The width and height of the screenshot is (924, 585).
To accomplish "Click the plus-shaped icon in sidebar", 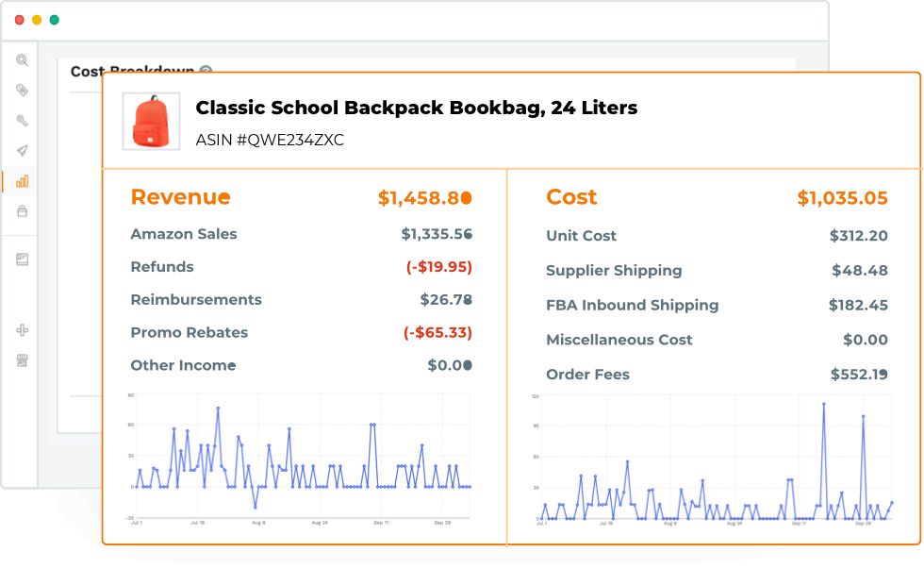I will pyautogui.click(x=22, y=330).
